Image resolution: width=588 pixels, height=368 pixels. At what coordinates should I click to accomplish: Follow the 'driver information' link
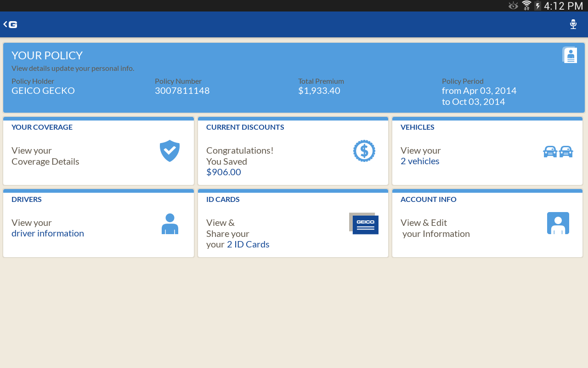click(48, 233)
